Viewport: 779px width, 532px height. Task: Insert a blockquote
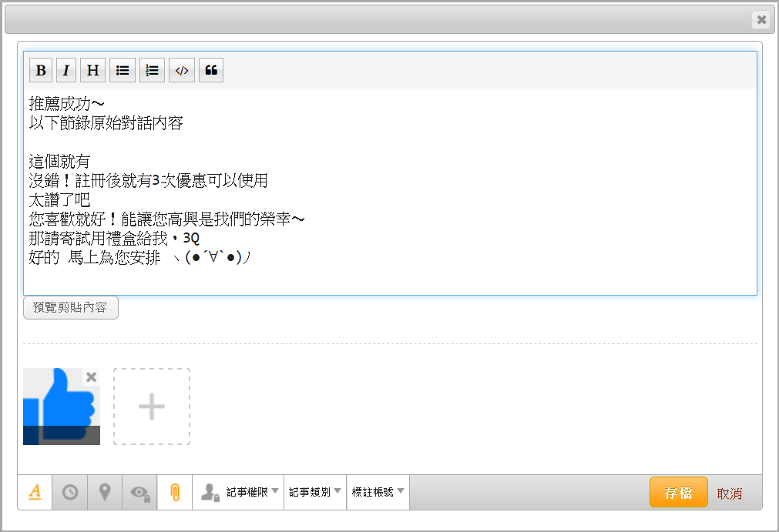point(211,71)
